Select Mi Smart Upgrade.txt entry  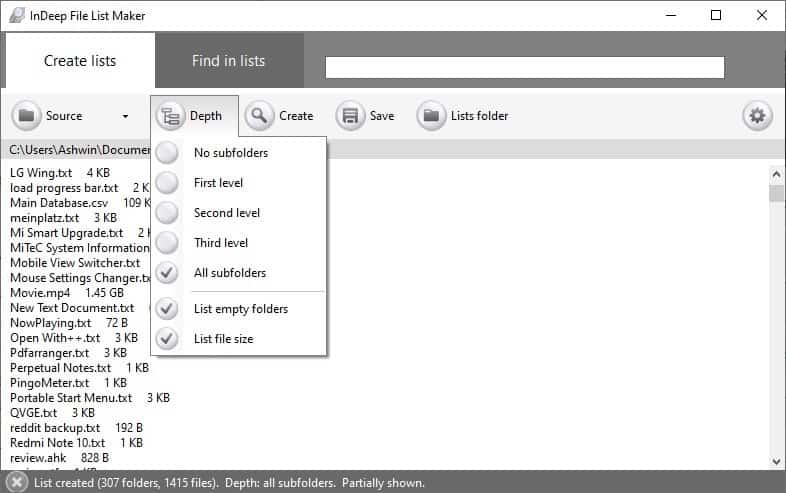tap(80, 233)
